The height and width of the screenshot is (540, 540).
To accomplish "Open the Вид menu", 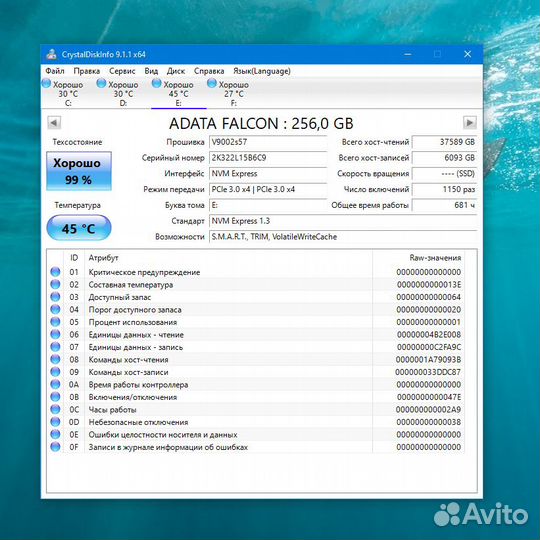I will point(151,71).
